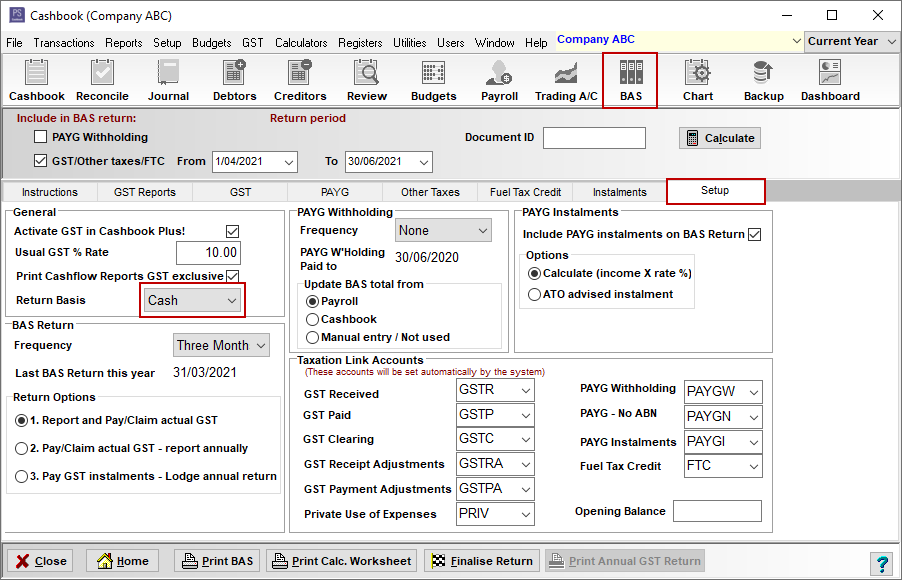Open the Reconcile tool
Viewport: 902px width, 580px height.
coord(102,81)
